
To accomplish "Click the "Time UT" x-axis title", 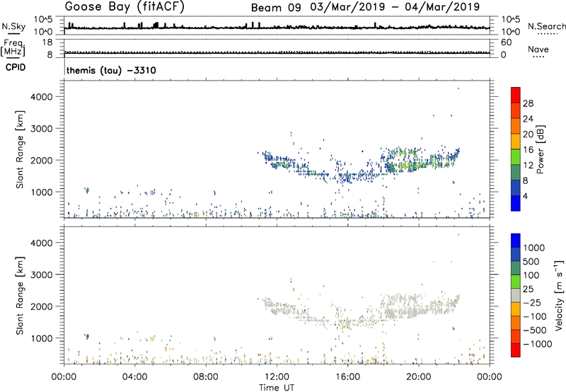I will (x=277, y=388).
